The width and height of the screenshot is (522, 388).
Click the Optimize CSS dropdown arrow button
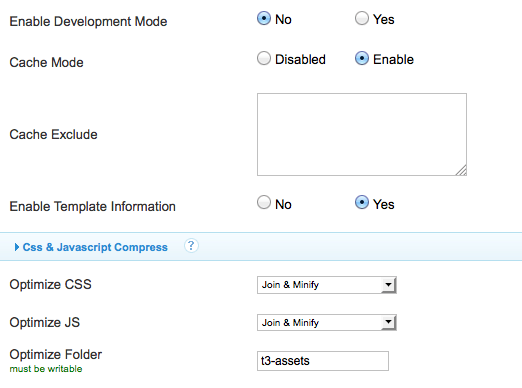click(388, 285)
